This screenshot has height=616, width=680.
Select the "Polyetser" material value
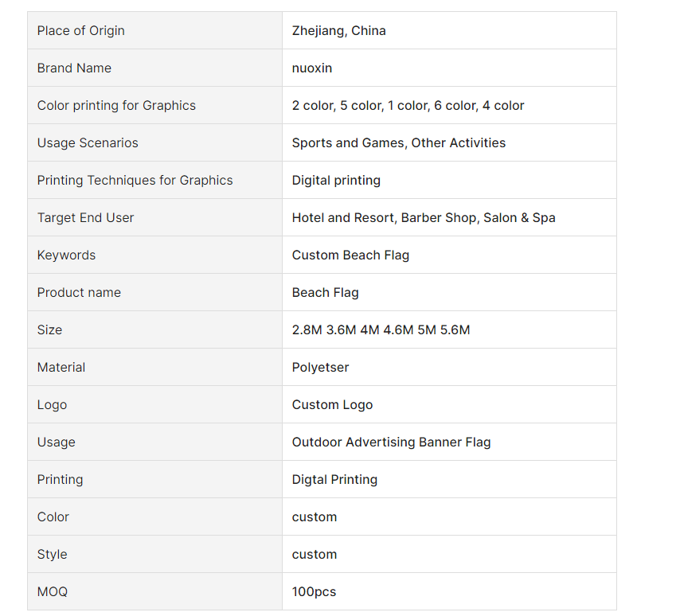[320, 368]
